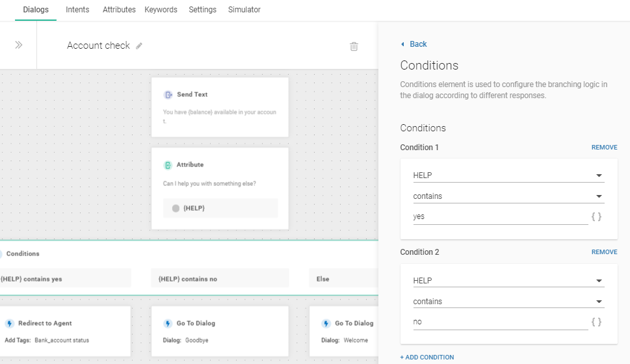630x364 pixels.
Task: Click the curly braces icon beside no
Action: [596, 322]
